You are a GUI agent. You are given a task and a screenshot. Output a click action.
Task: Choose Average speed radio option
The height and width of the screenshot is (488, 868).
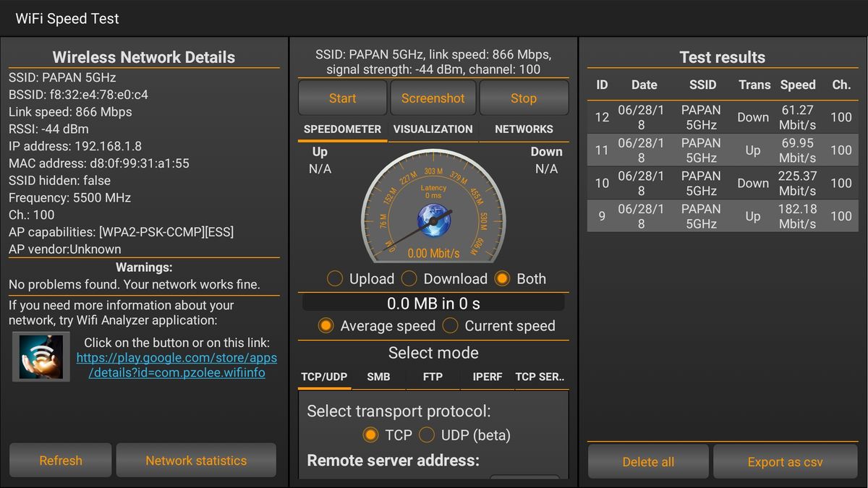pyautogui.click(x=326, y=326)
